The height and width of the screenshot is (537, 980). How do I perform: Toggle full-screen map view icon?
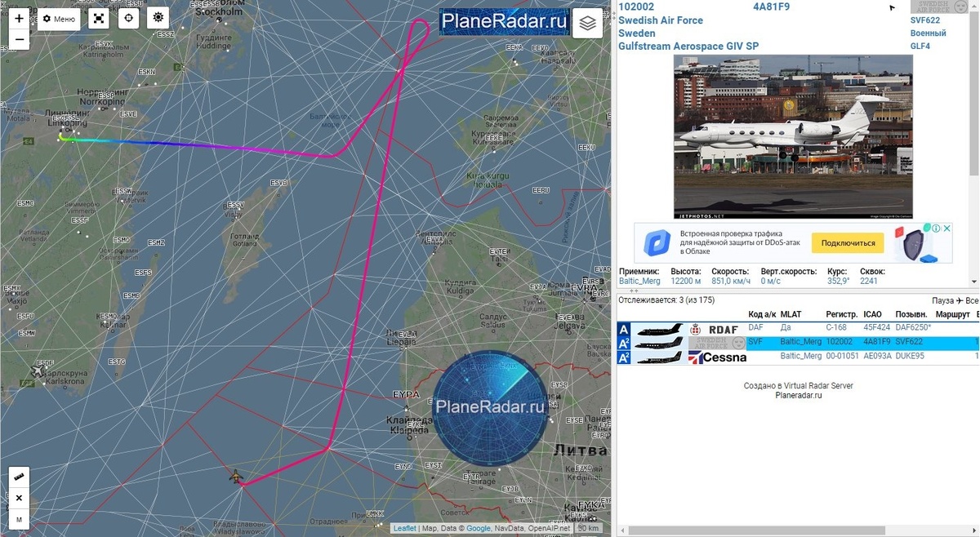click(x=99, y=19)
